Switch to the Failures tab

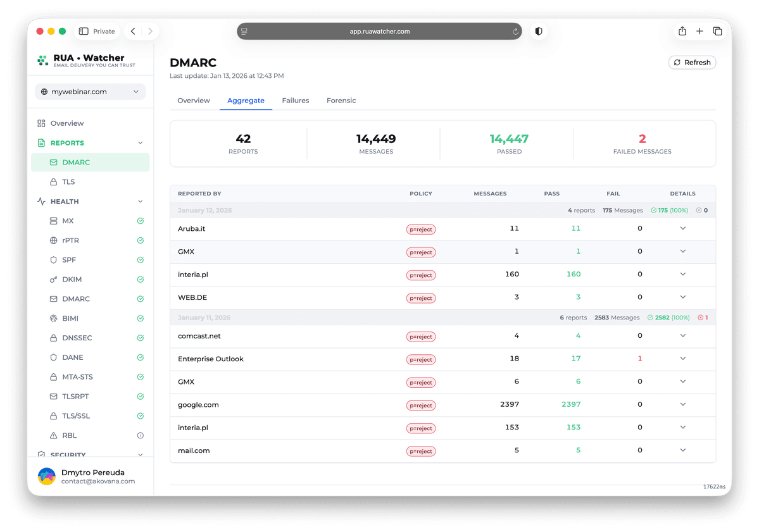click(295, 100)
